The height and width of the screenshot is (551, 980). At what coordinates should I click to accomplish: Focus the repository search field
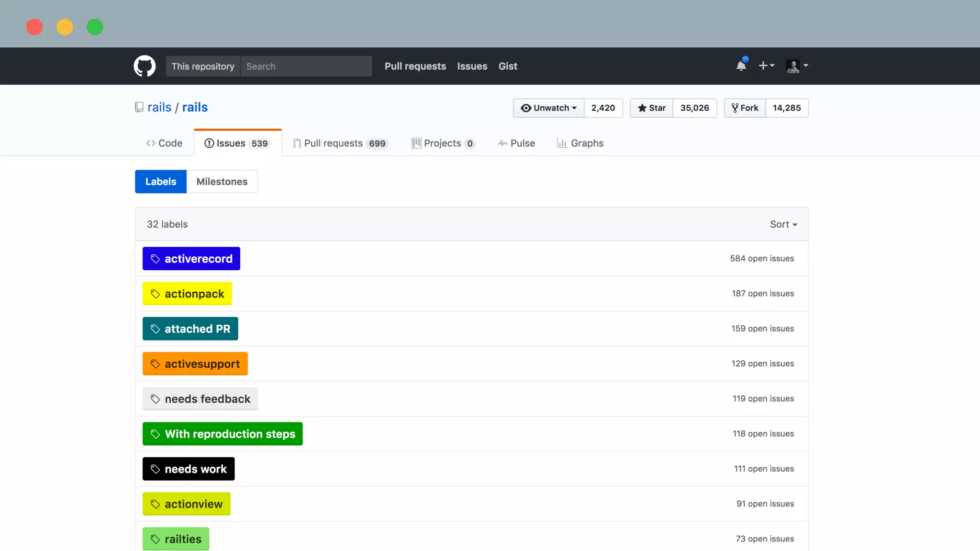pyautogui.click(x=306, y=66)
